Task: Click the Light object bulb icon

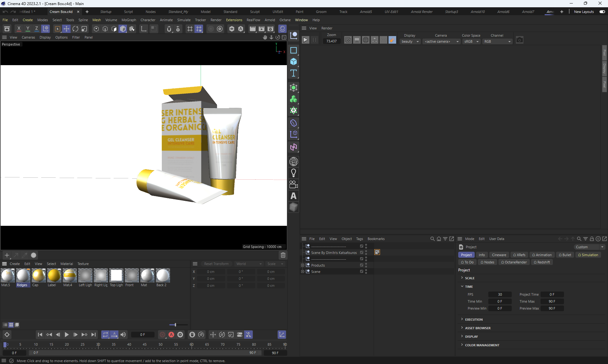Action: coord(294,173)
